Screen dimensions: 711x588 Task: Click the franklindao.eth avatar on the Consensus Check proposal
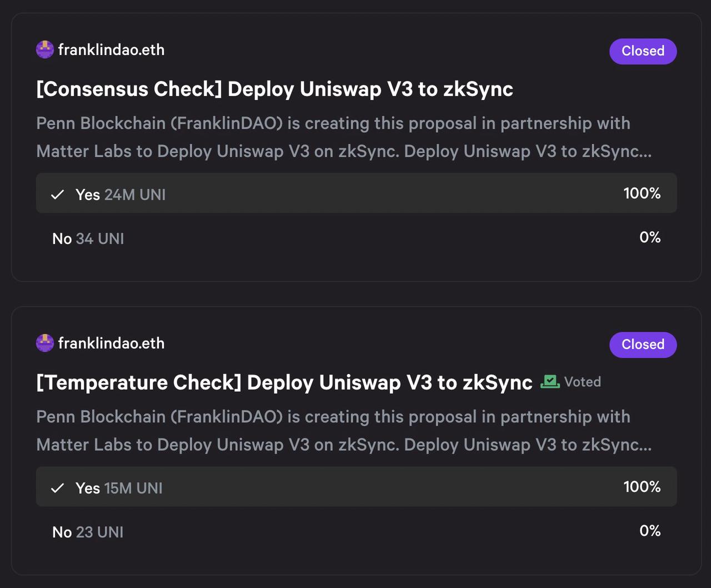click(44, 49)
